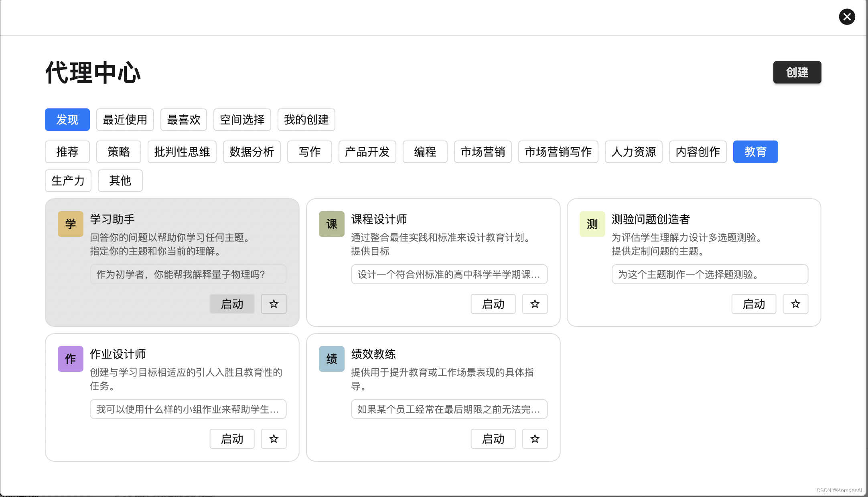
Task: Select the 市场营销写作 category
Action: click(558, 152)
